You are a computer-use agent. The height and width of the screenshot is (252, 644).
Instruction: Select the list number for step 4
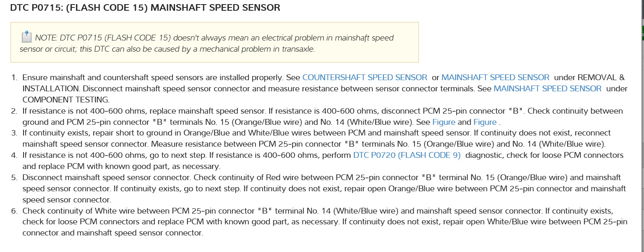(14, 155)
